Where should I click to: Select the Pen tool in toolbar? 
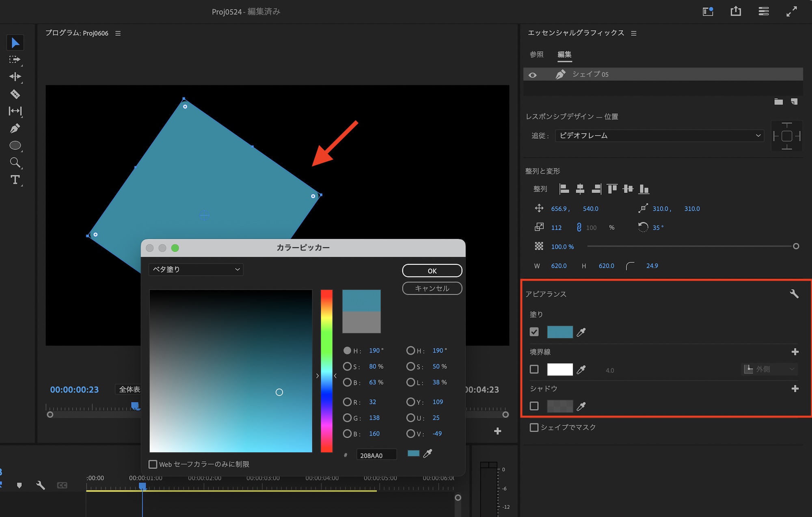15,128
